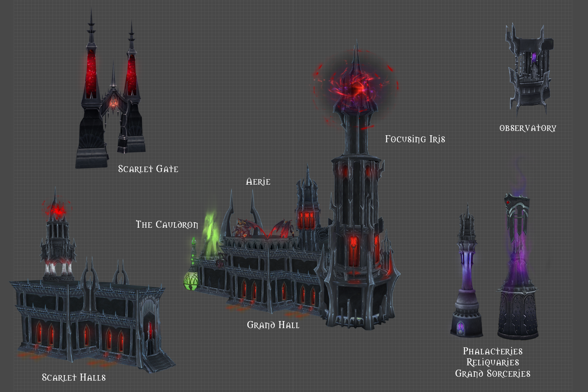Click the green flame Cauldron effect
588x392 pixels.
coord(211,234)
